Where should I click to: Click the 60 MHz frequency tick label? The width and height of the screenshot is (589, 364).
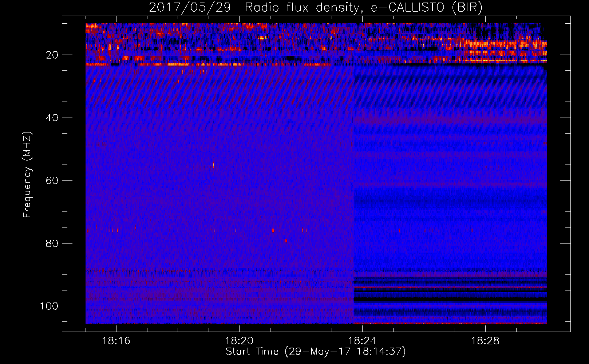(x=52, y=181)
